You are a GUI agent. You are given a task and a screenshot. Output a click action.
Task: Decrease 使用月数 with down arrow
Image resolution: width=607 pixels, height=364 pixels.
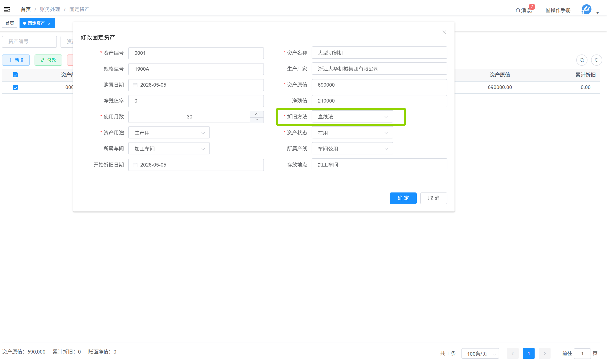click(257, 120)
